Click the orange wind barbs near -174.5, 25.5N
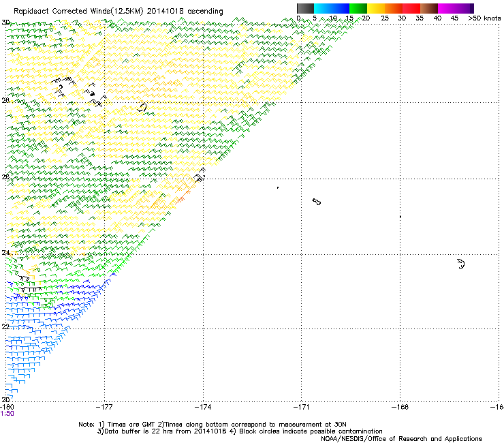The width and height of the screenshot is (504, 443). point(183,197)
